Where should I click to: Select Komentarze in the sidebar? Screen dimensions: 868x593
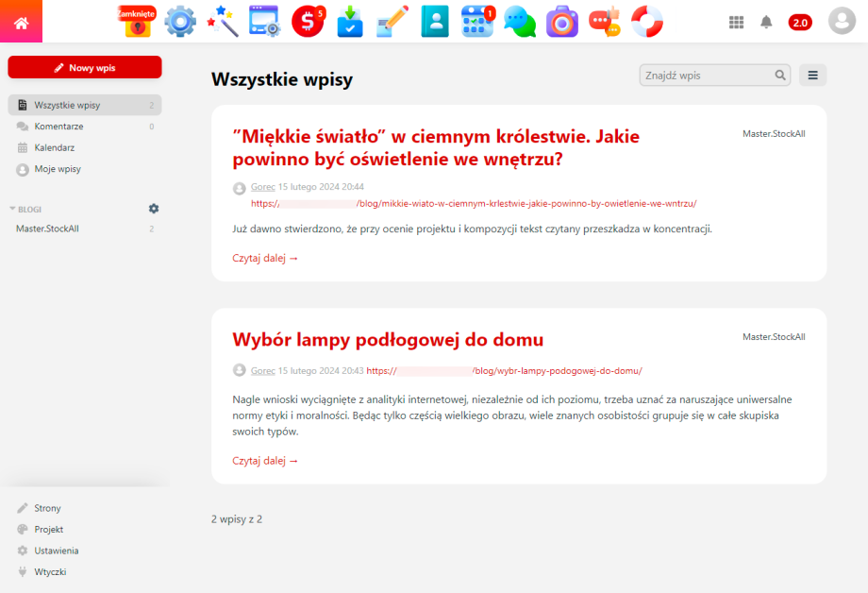[x=58, y=127]
